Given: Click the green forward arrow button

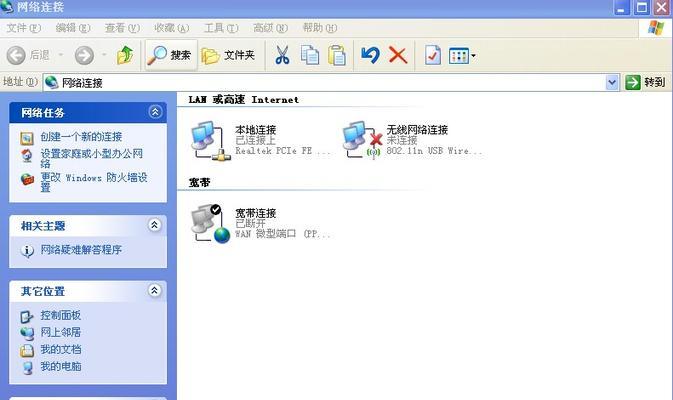Looking at the screenshot, I should click(84, 55).
